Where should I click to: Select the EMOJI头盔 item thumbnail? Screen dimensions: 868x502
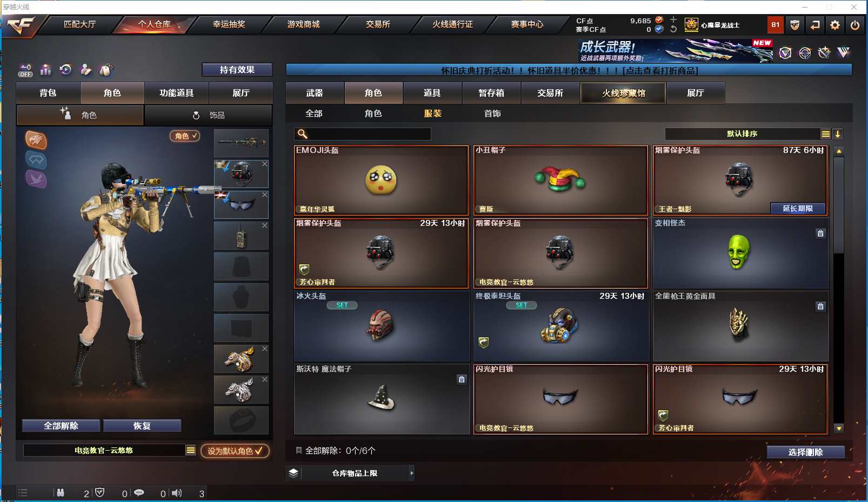[381, 180]
